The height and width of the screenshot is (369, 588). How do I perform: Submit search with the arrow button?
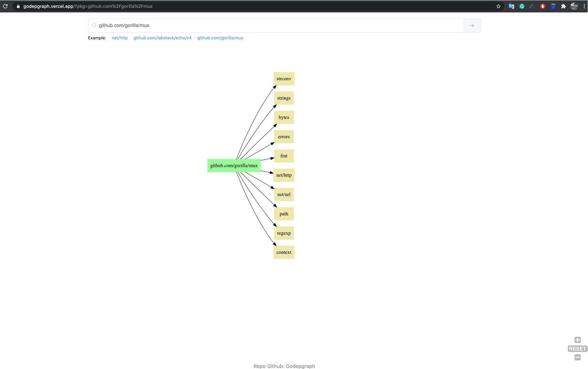pos(472,25)
